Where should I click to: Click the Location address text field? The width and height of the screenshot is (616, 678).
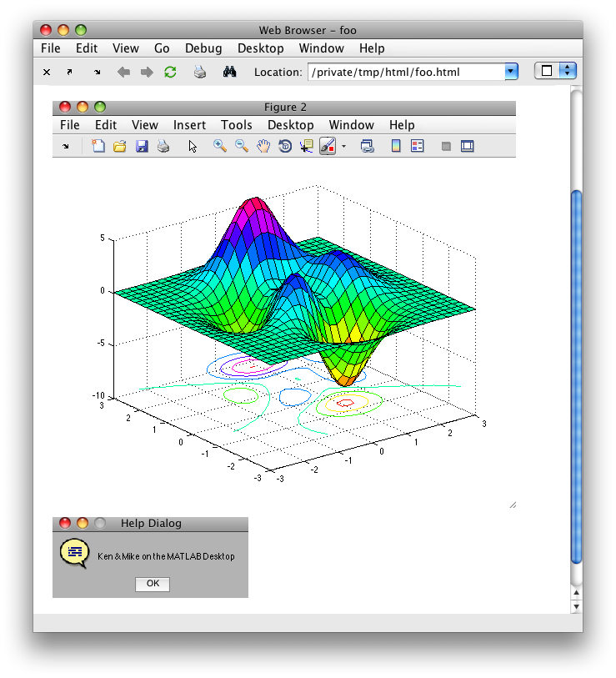point(406,72)
